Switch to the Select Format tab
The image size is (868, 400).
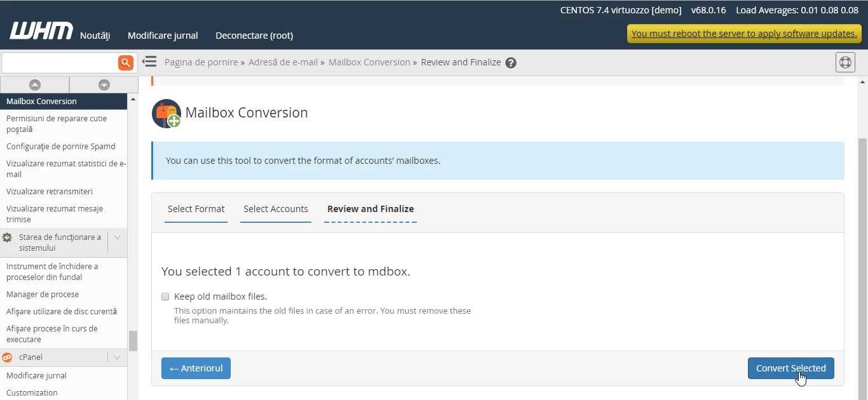pos(196,209)
